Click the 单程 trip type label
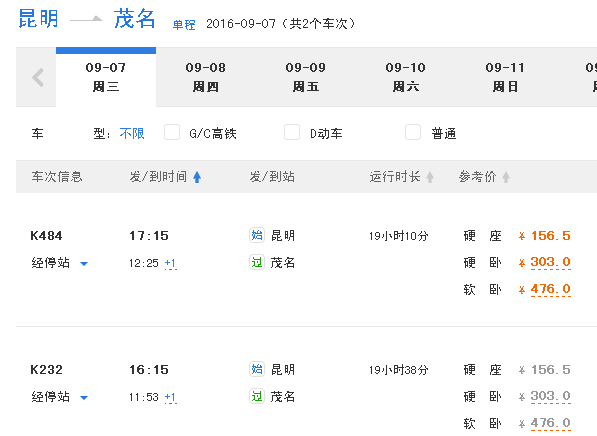 (184, 25)
